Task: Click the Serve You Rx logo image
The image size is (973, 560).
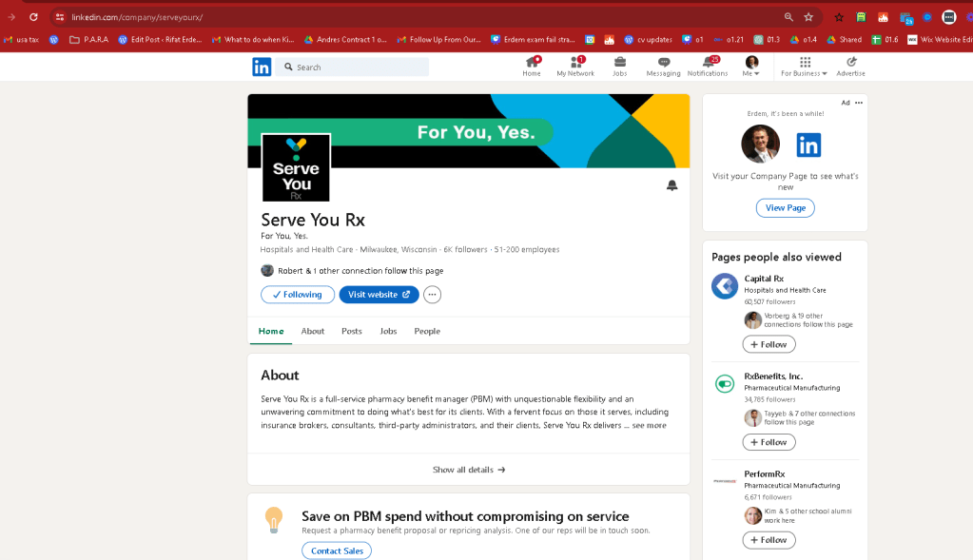Action: pos(296,167)
